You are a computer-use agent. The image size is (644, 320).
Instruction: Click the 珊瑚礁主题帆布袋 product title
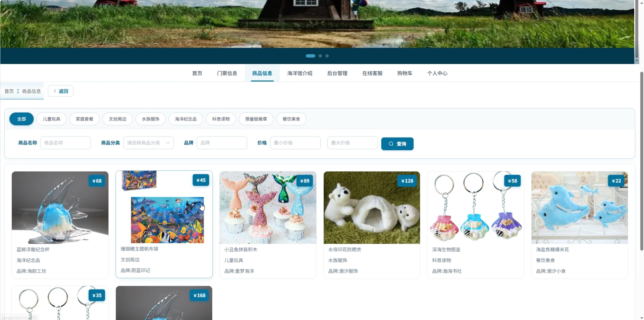point(140,249)
